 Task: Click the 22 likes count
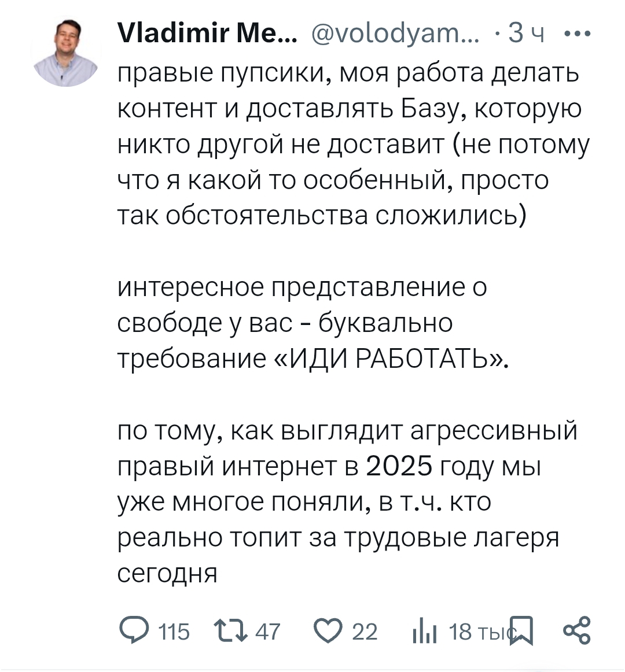tap(365, 632)
